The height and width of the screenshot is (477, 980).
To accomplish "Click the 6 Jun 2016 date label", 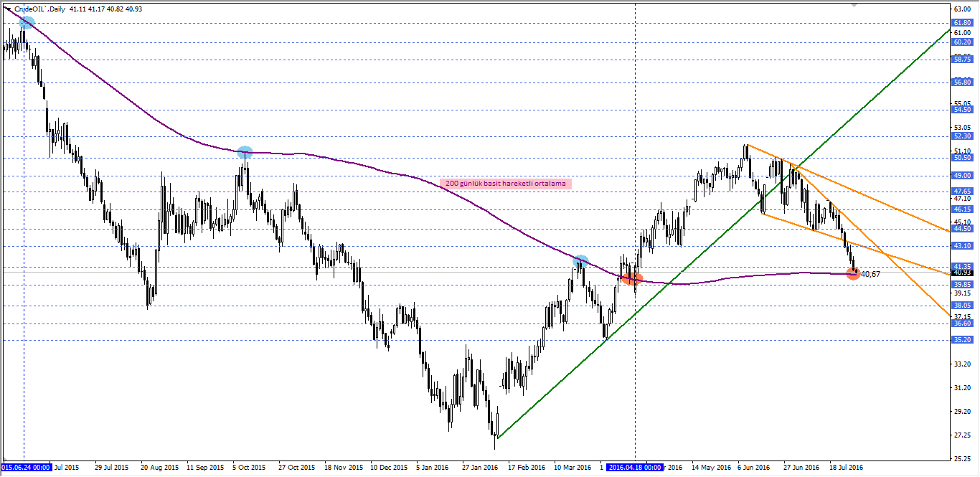I will click(x=754, y=467).
